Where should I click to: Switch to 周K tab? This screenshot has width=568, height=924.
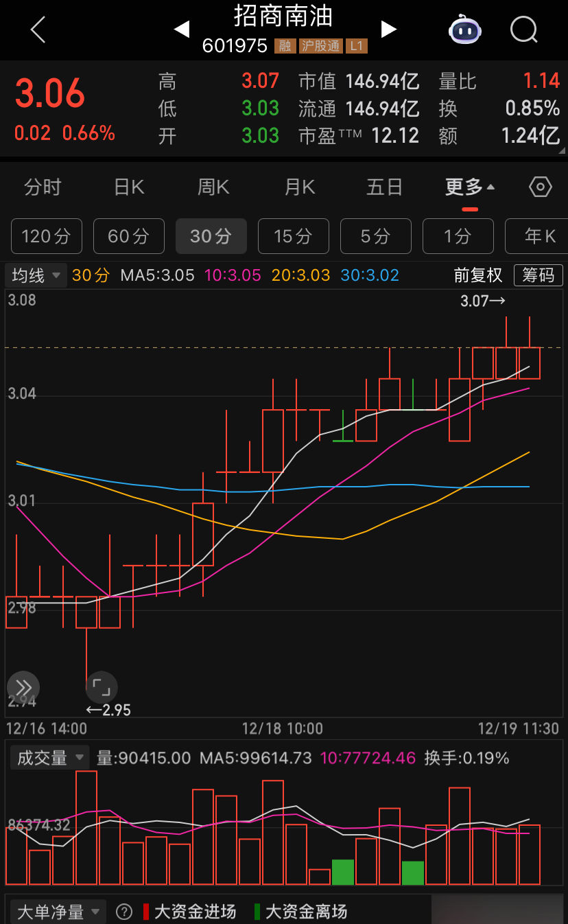[213, 187]
